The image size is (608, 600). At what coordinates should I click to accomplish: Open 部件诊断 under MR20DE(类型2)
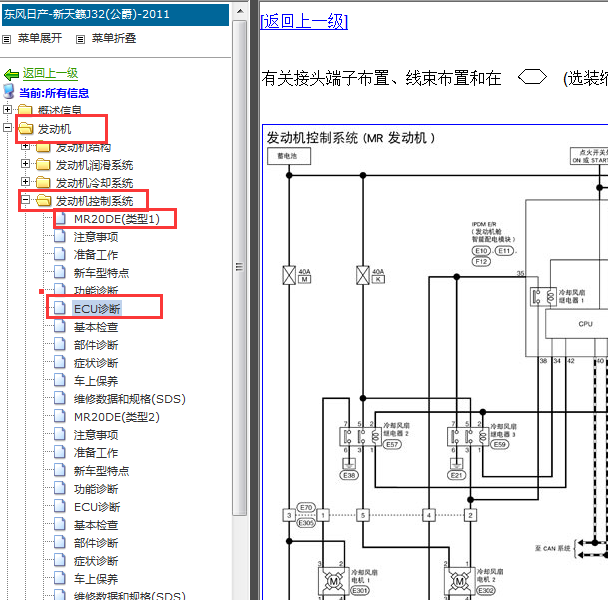click(96, 543)
